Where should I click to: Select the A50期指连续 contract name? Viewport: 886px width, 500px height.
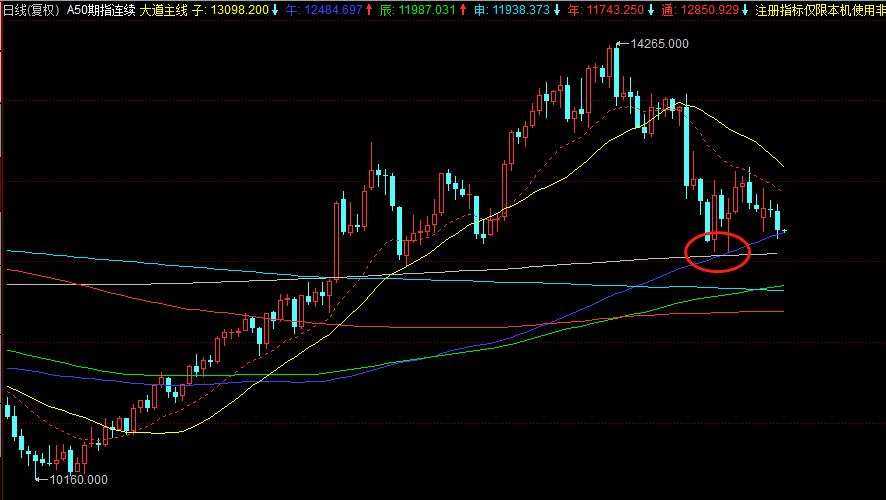coord(101,10)
